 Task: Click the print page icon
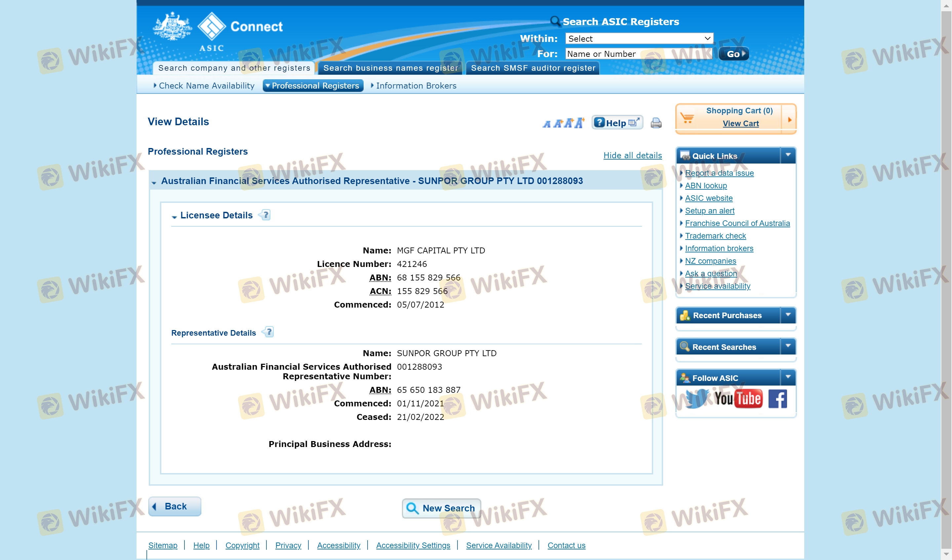pyautogui.click(x=656, y=123)
